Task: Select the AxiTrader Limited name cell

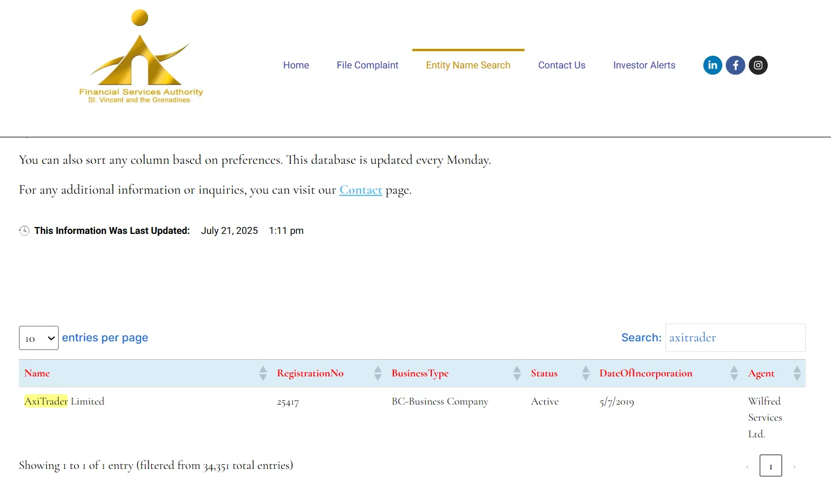Action: 64,401
